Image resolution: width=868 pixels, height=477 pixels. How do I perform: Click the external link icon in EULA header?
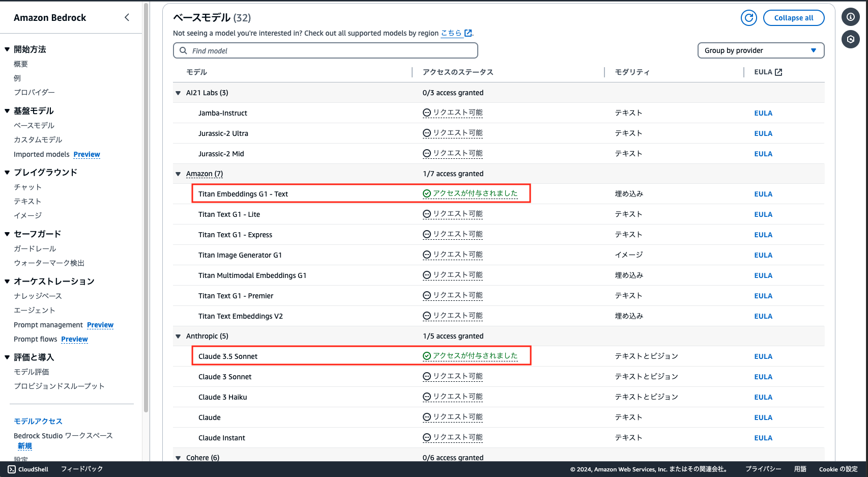click(778, 72)
